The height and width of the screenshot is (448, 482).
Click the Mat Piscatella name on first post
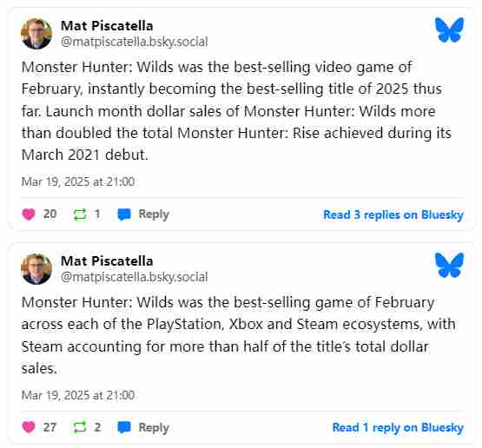[107, 26]
